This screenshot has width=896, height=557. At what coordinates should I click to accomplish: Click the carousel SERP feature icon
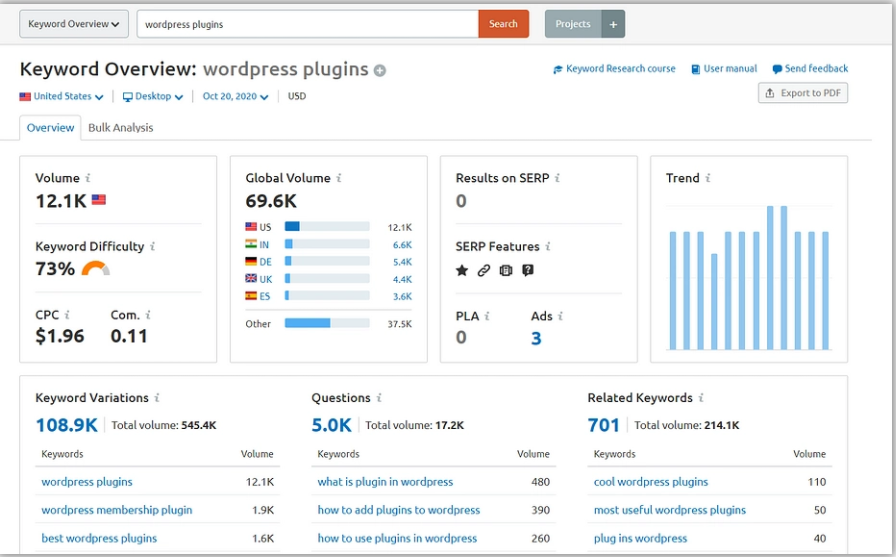506,270
